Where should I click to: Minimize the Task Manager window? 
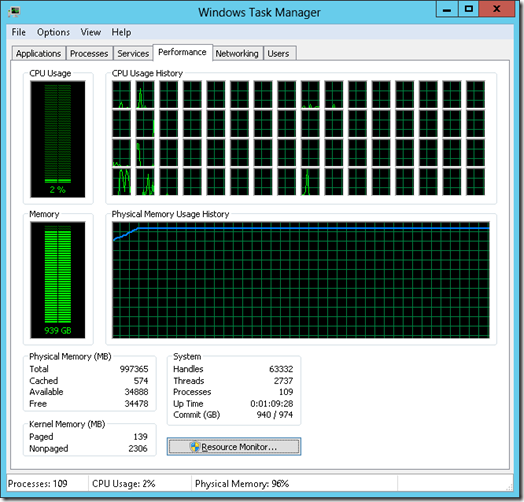tap(447, 9)
